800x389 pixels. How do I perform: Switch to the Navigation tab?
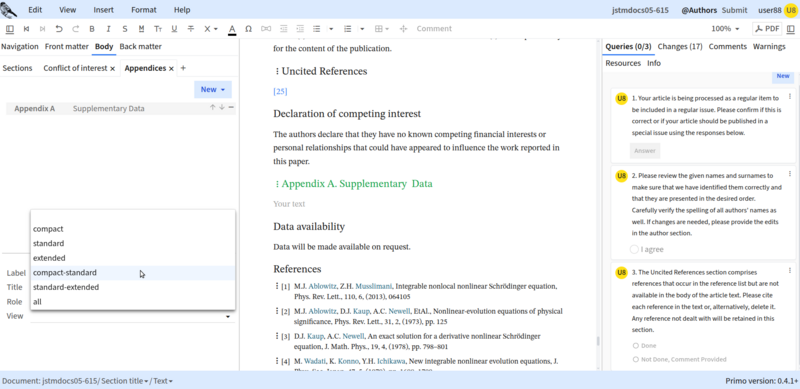(19, 46)
